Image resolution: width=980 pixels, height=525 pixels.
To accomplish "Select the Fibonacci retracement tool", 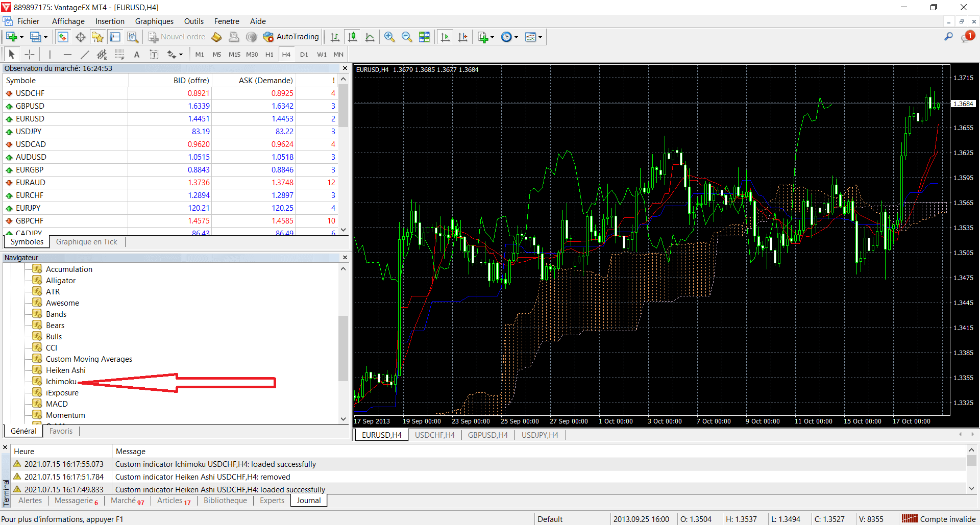I will pos(119,55).
